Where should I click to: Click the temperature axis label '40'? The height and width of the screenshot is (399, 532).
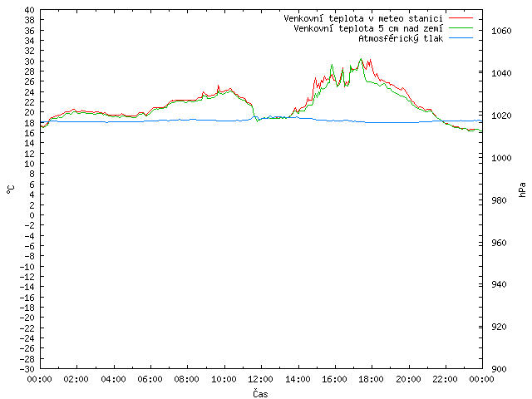[30, 10]
